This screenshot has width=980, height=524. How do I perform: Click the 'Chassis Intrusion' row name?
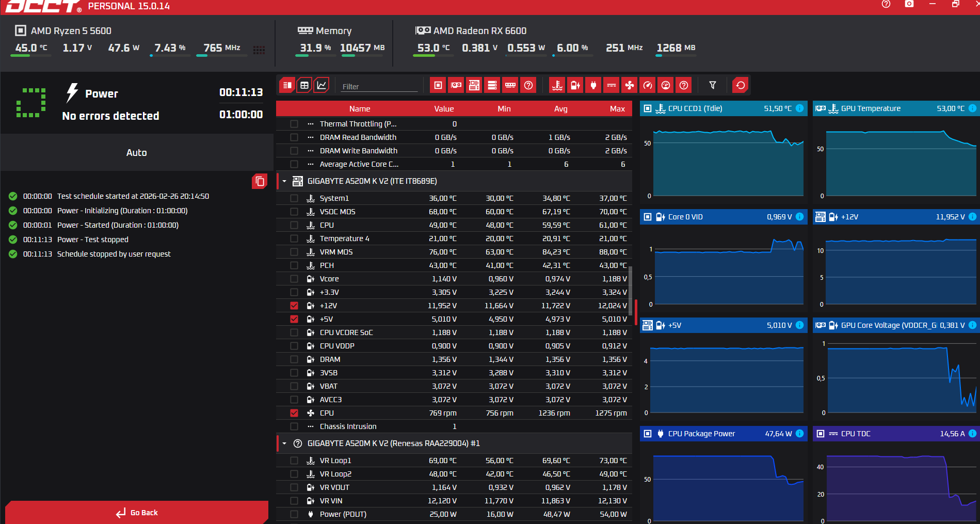[348, 426]
